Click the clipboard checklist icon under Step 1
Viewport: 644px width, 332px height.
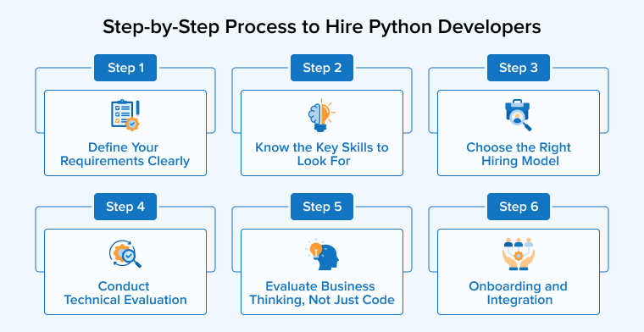point(125,115)
